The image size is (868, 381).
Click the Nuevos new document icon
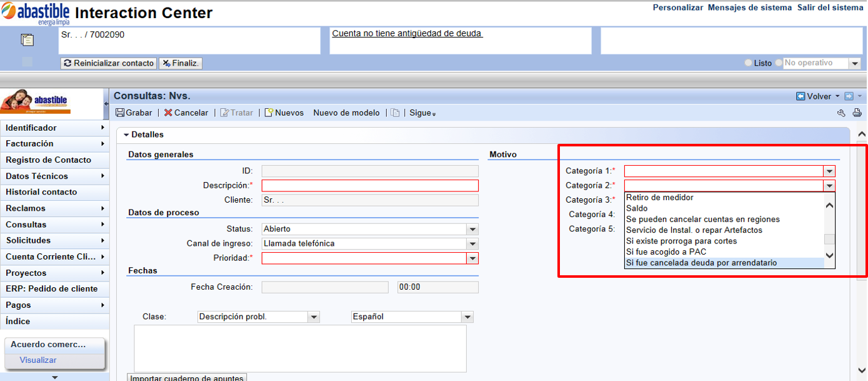coord(269,113)
